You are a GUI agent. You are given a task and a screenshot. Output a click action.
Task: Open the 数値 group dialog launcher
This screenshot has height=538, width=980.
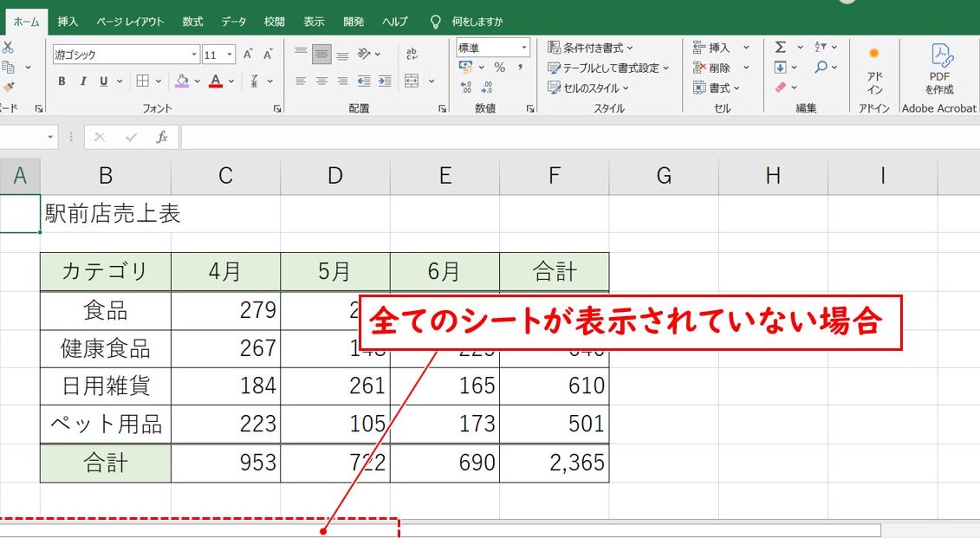(x=530, y=108)
